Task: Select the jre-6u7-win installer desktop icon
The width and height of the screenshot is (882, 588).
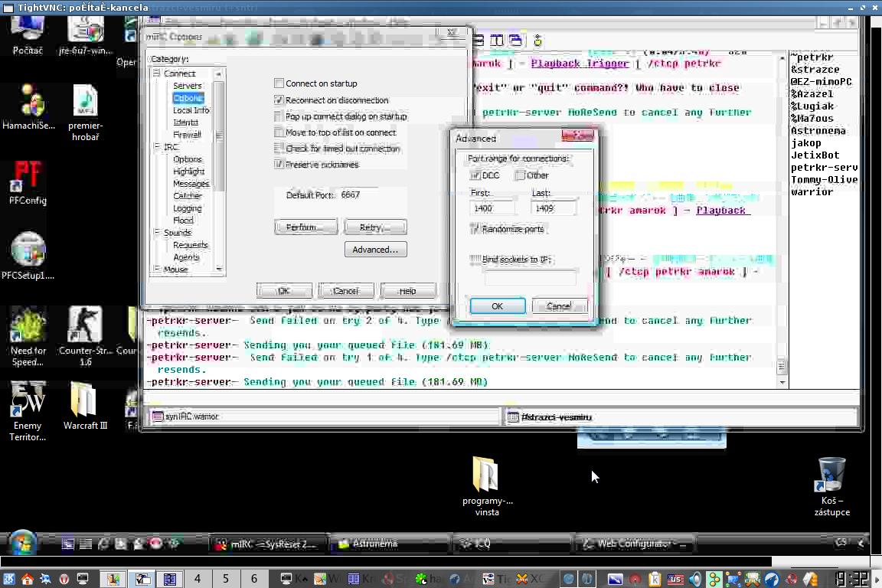Action: tap(86, 34)
